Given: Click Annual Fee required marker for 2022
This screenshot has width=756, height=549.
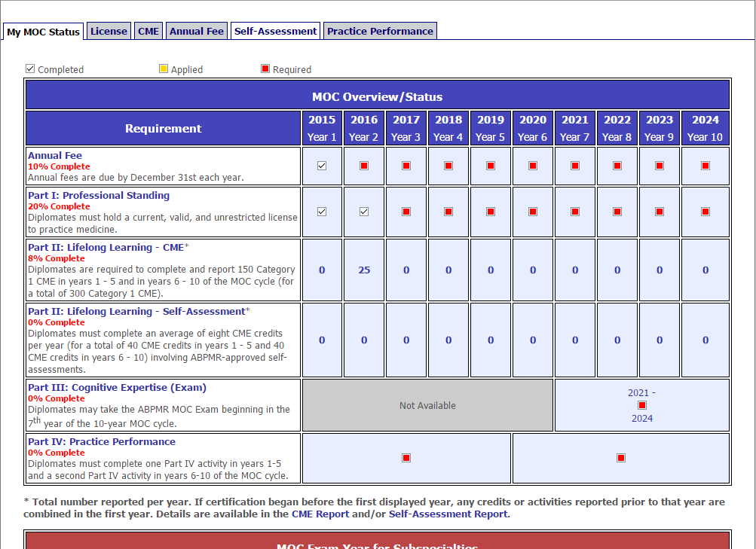Looking at the screenshot, I should (617, 166).
